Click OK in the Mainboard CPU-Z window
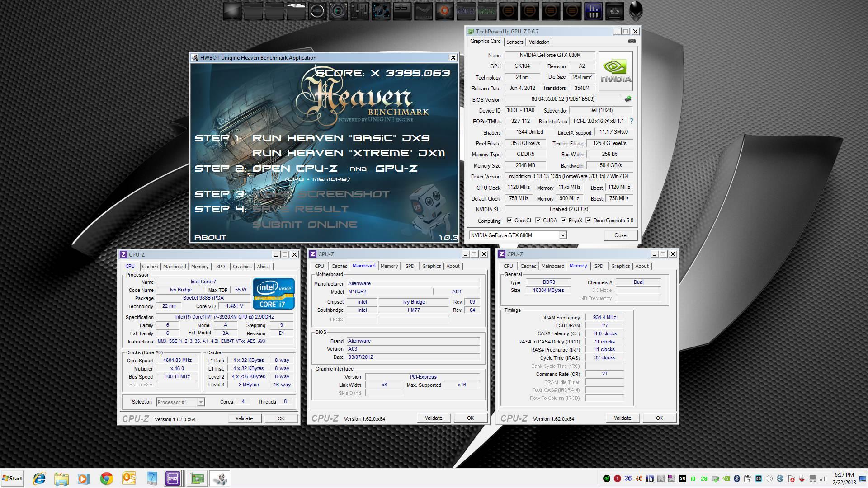 point(470,418)
